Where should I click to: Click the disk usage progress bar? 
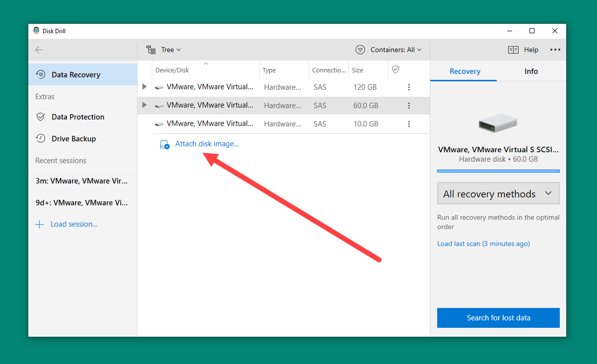[x=498, y=171]
